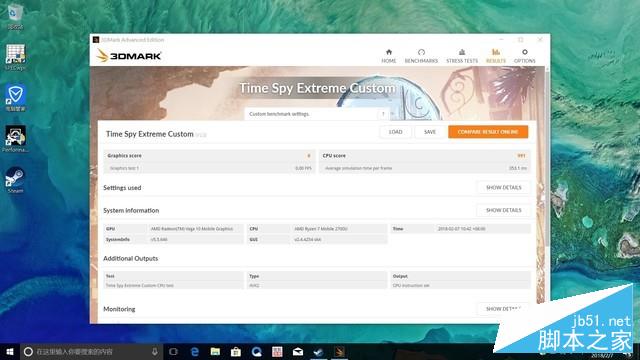The image size is (640, 360).
Task: Open the Performance desktop shortcut
Action: click(16, 139)
